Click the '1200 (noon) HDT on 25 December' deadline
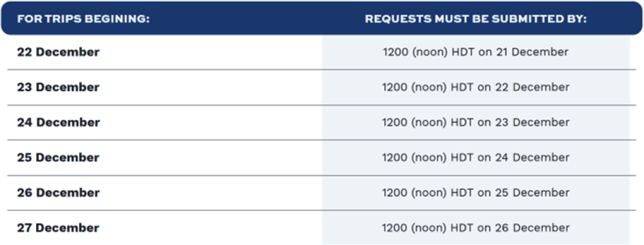 pyautogui.click(x=476, y=193)
